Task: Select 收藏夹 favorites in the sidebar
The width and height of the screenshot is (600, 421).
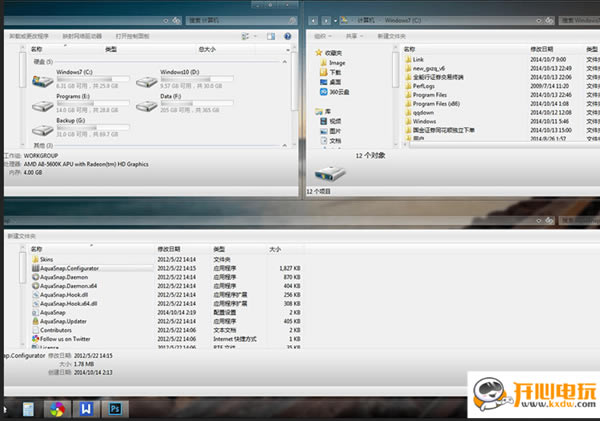Action: coord(329,53)
